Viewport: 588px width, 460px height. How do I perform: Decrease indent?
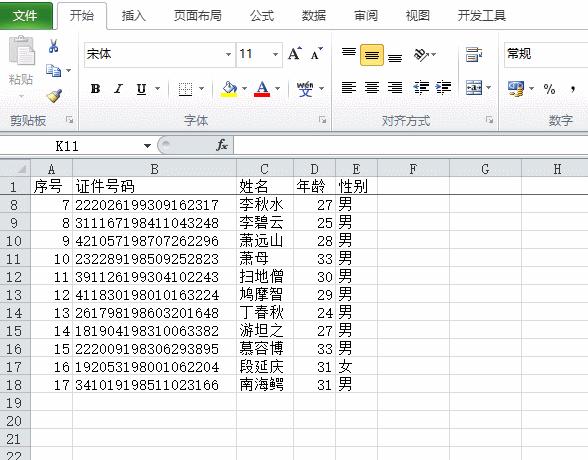point(421,88)
